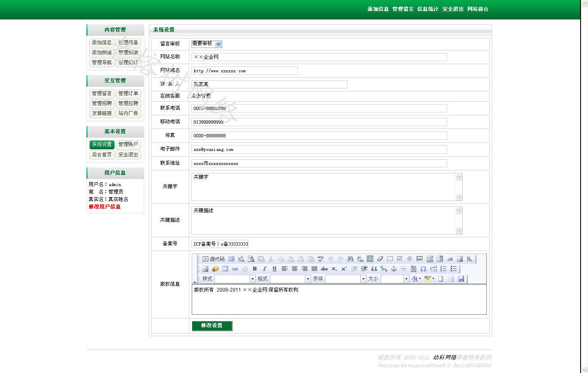Open 后台首页 sidebar button
Screen dimensions: 588x373
click(x=102, y=155)
